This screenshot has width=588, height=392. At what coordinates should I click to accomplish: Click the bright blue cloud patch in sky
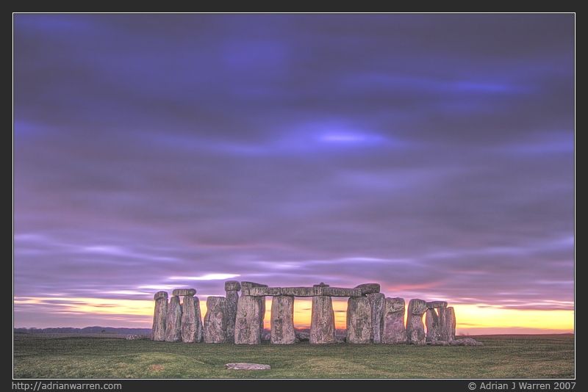click(342, 137)
